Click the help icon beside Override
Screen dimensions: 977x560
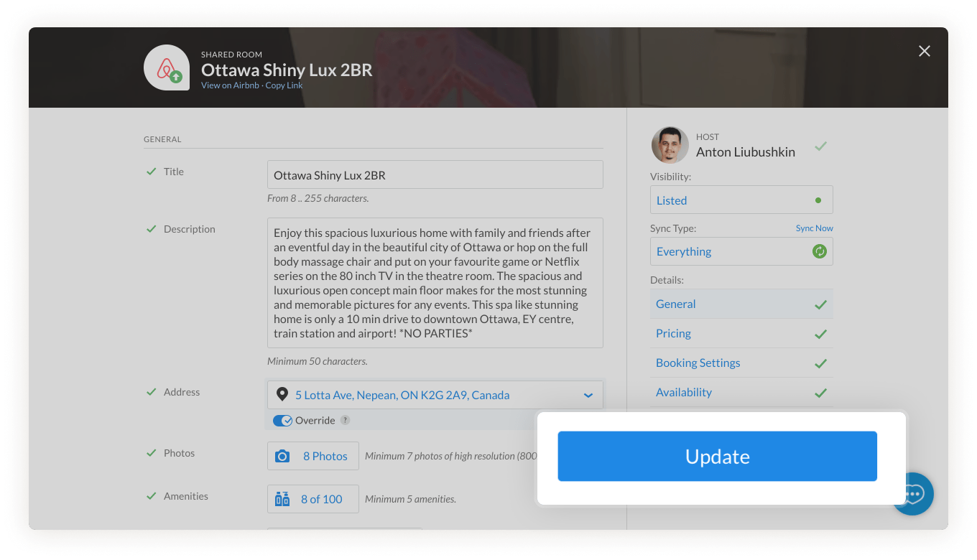coord(346,420)
